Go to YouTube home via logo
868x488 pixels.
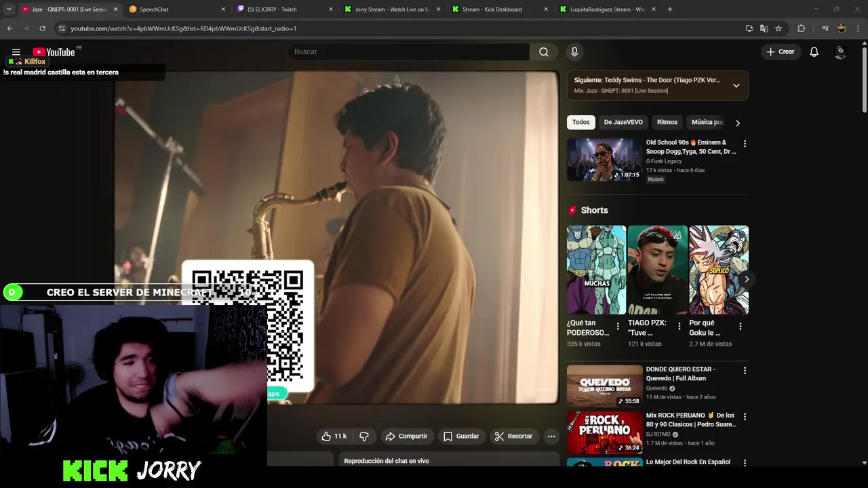[54, 52]
